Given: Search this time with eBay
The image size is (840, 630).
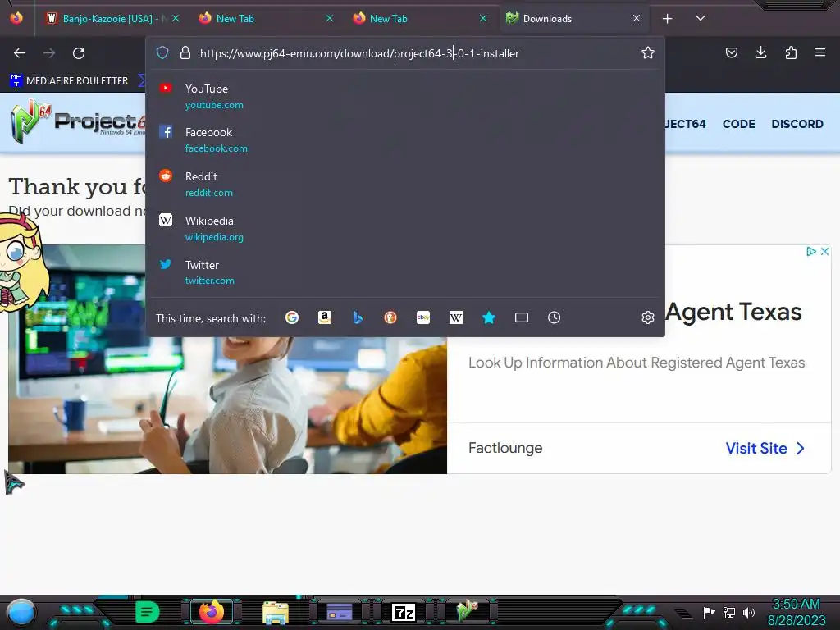Looking at the screenshot, I should pos(423,317).
